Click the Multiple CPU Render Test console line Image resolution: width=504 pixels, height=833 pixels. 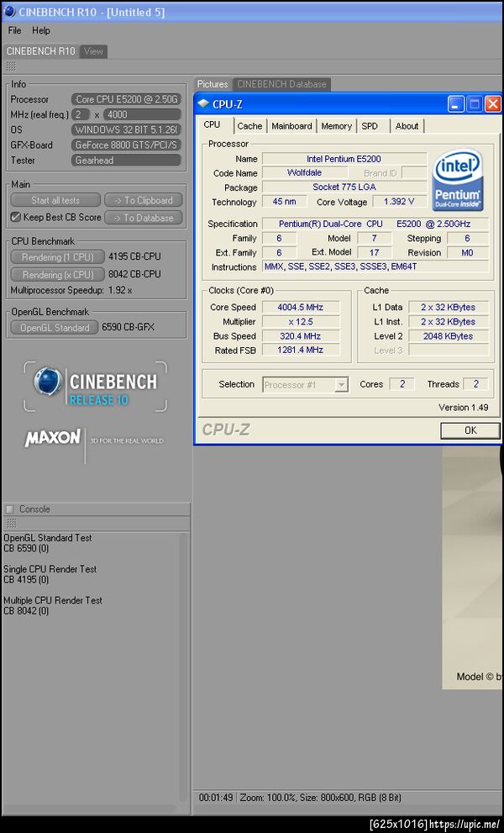[53, 600]
